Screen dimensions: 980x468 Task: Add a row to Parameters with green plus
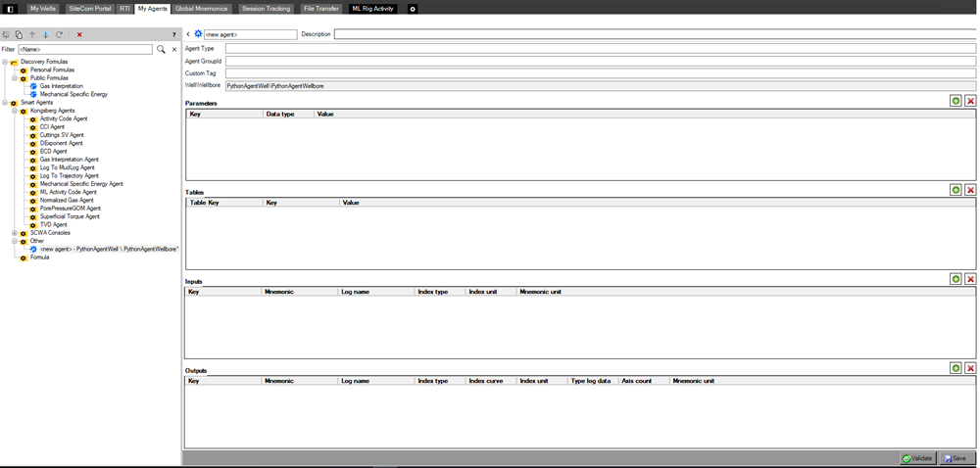955,101
